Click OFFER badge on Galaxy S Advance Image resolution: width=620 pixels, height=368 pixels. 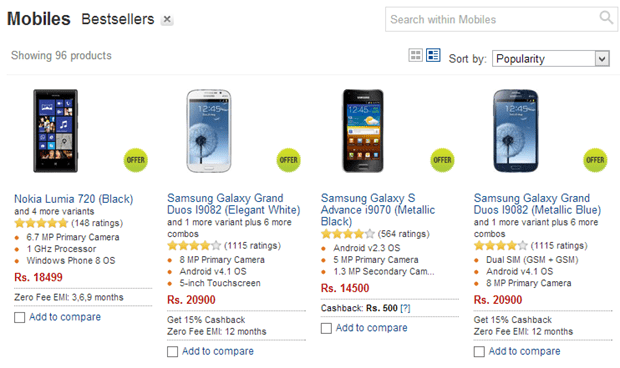tap(442, 160)
